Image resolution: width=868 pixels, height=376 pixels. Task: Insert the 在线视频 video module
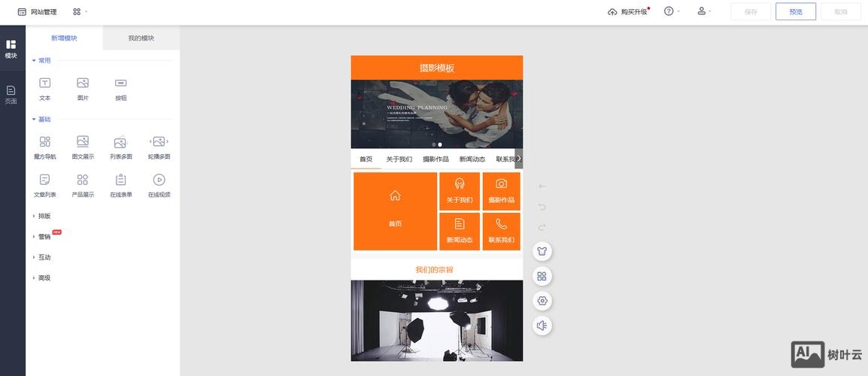[159, 184]
